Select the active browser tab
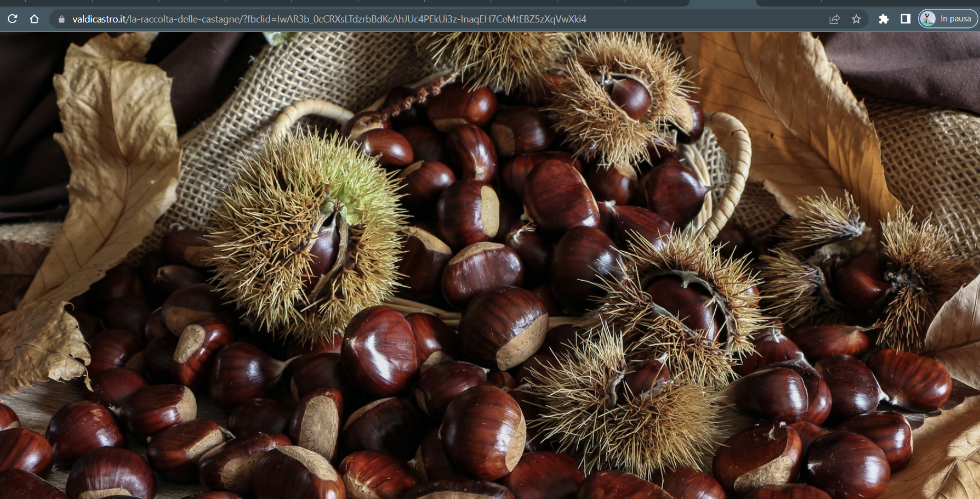Screen dimensions: 980x499 722,3
